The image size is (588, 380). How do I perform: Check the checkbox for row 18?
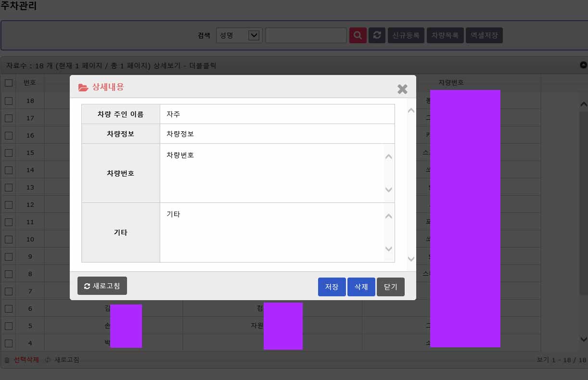tap(9, 101)
